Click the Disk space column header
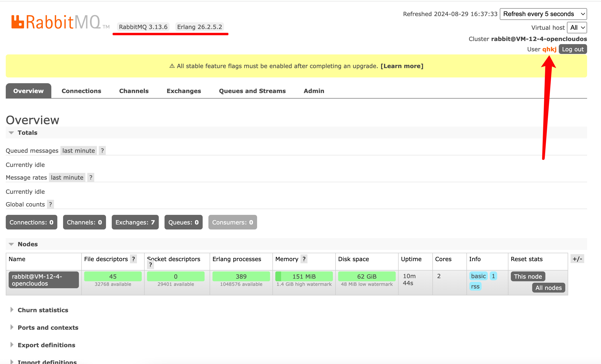 click(354, 259)
